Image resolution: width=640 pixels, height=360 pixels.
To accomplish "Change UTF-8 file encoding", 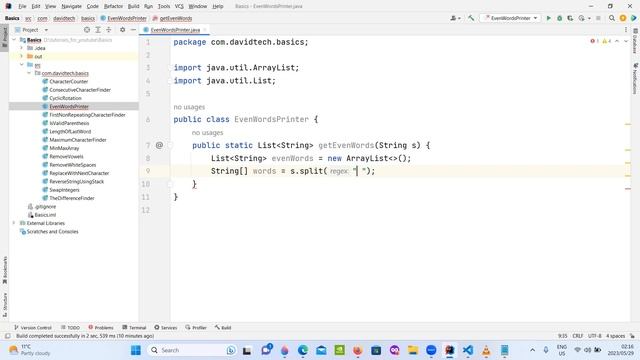I will [x=594, y=336].
